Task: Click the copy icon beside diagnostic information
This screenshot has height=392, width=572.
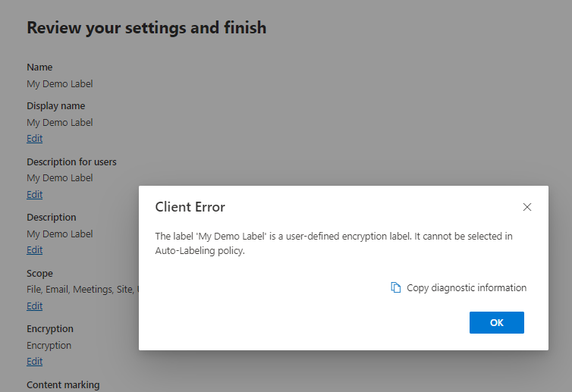Action: pyautogui.click(x=396, y=287)
